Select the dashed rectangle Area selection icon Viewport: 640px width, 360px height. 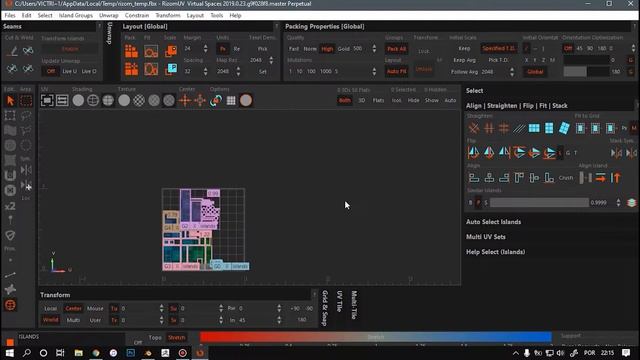point(26,100)
